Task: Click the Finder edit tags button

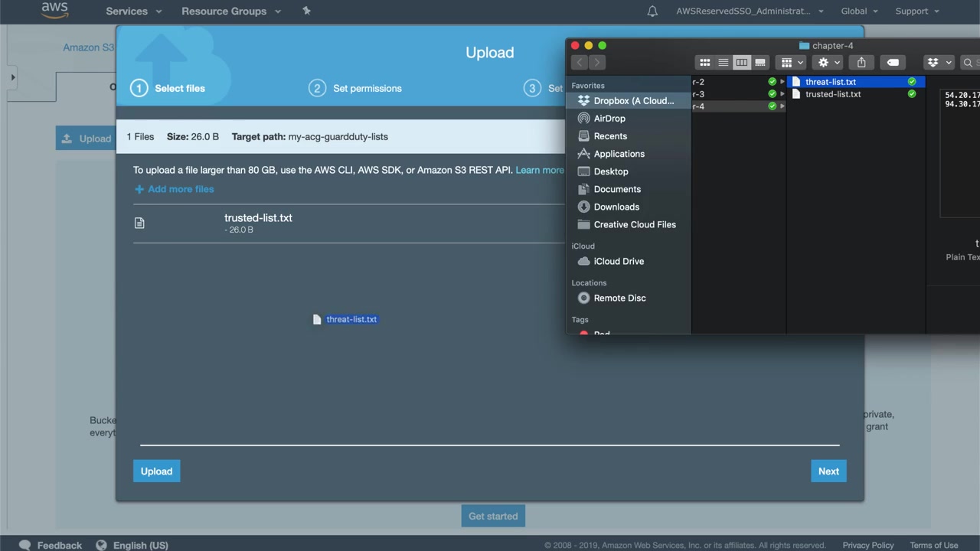Action: click(x=893, y=63)
